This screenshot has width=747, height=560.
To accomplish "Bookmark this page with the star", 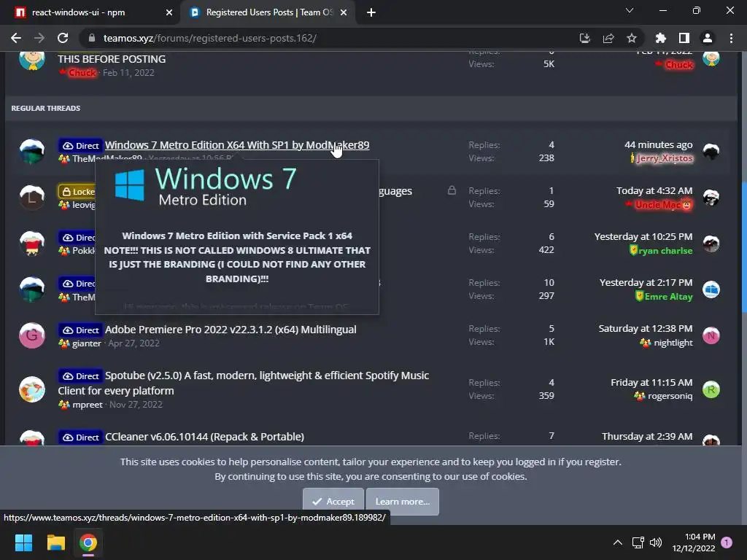I will click(x=632, y=38).
